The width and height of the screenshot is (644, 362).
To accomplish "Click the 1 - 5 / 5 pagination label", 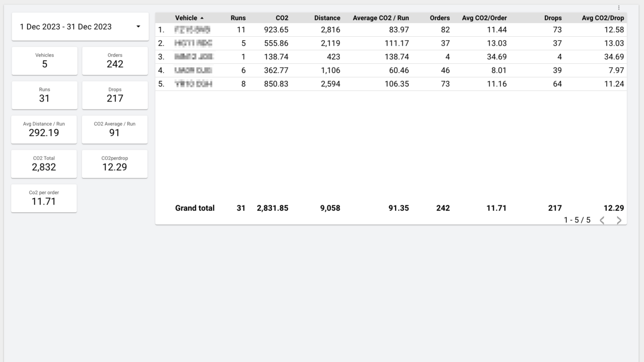I will click(577, 220).
